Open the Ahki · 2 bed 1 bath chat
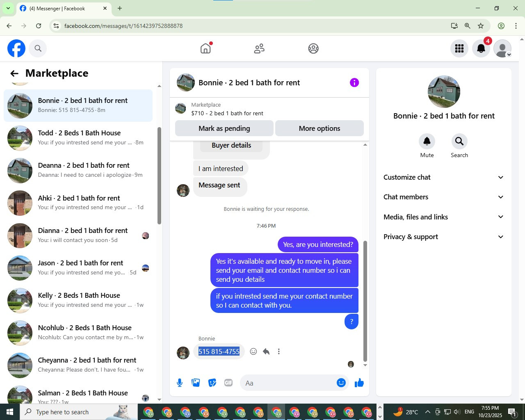The width and height of the screenshot is (525, 420). coord(78,203)
